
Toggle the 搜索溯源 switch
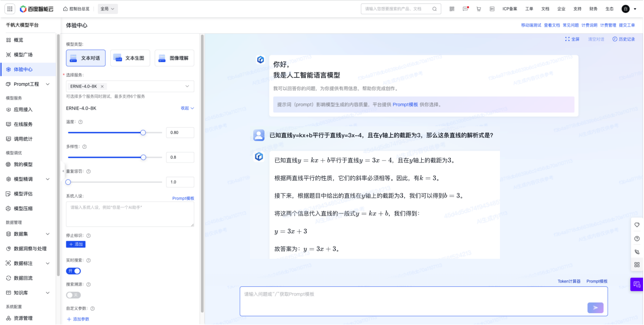click(x=73, y=295)
